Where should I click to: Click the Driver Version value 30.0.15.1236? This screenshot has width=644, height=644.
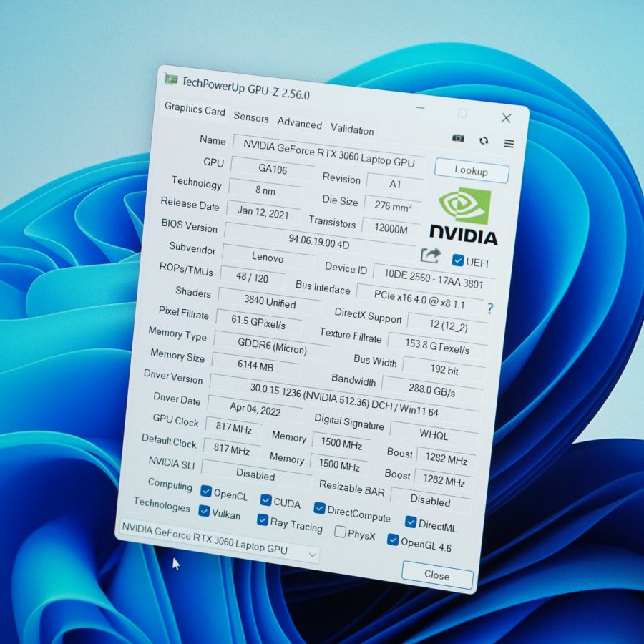[x=344, y=399]
